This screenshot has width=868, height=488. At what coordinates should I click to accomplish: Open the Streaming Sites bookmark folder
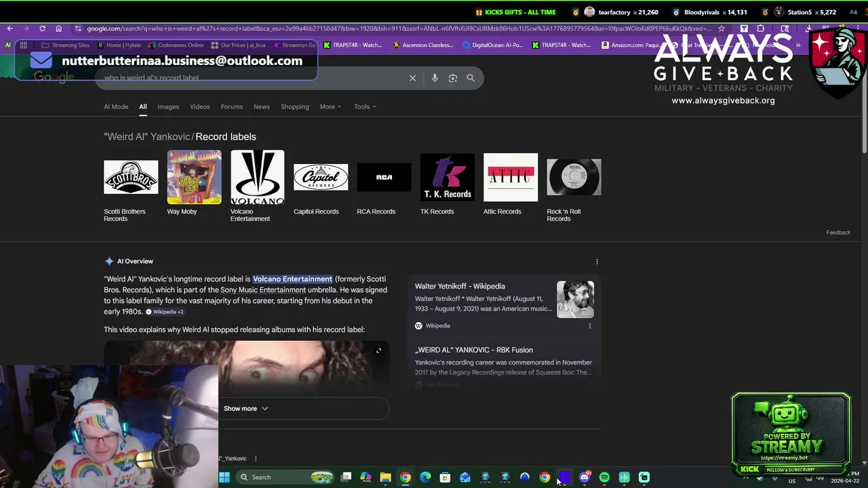65,45
